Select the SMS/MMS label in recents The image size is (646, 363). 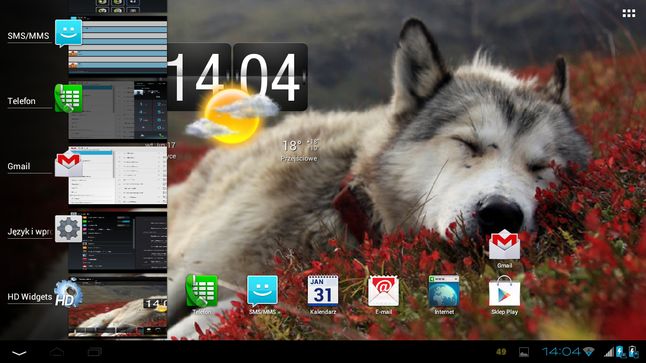click(28, 36)
